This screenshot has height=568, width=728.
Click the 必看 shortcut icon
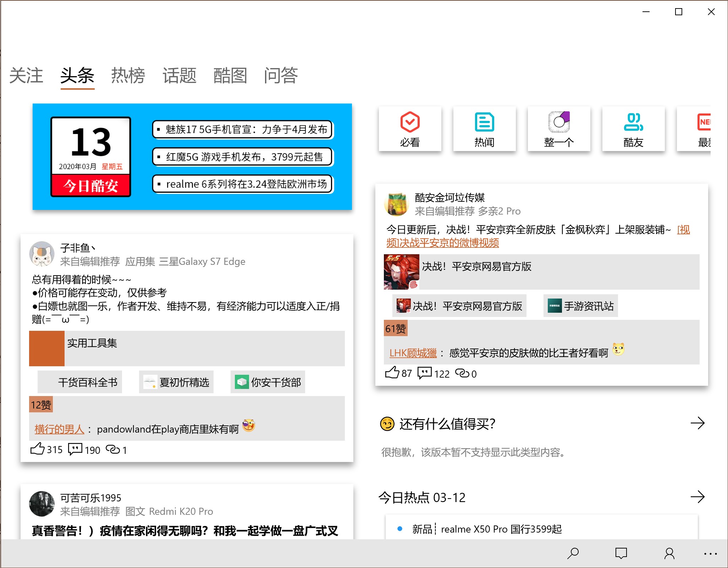(410, 129)
